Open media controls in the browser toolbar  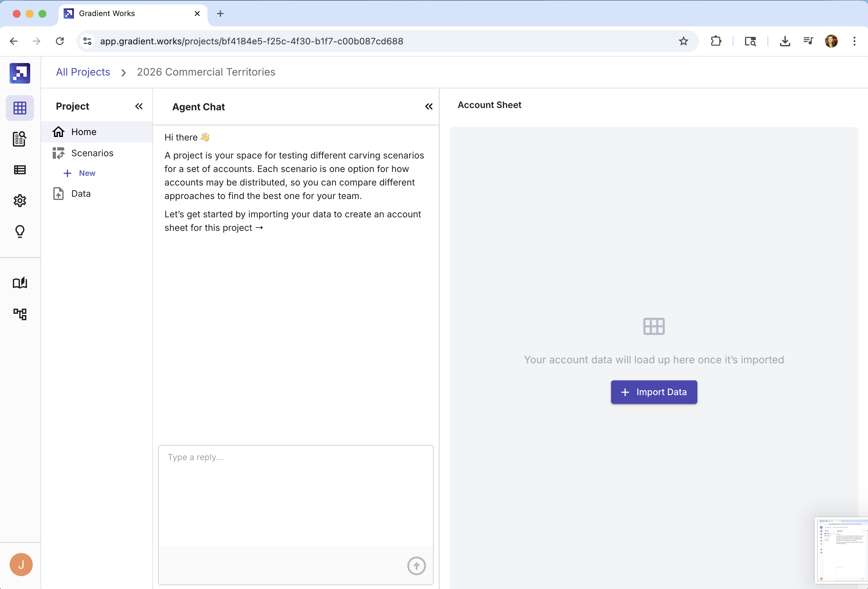808,41
